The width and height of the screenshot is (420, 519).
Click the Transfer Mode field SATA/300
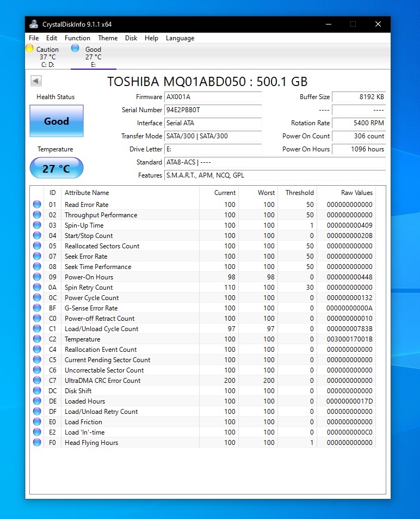pyautogui.click(x=213, y=136)
